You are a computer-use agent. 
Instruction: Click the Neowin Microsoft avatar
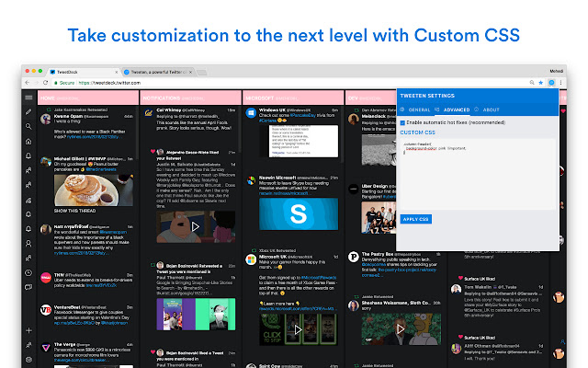tap(251, 180)
